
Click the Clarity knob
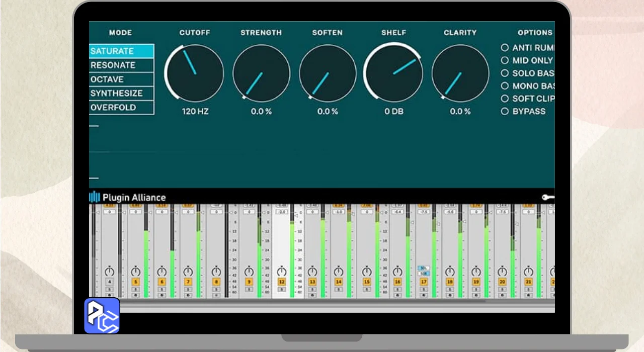pos(460,73)
